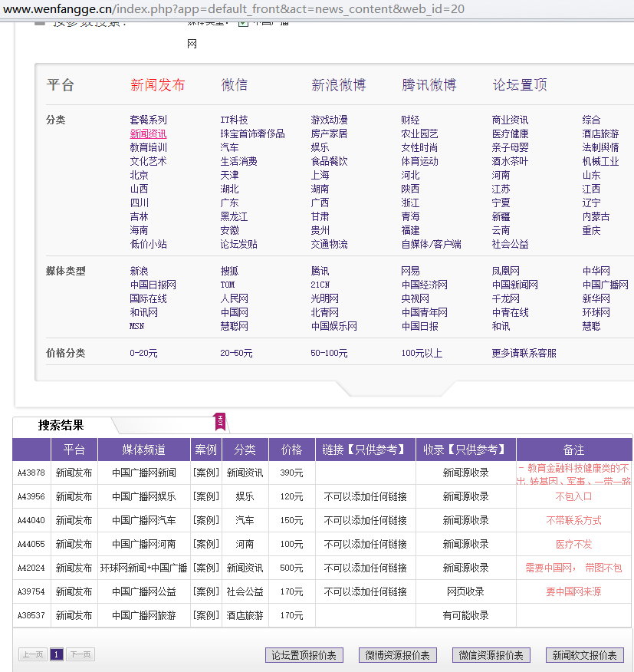Filter media type by 搜狐
This screenshot has height=672, width=634.
[x=230, y=271]
